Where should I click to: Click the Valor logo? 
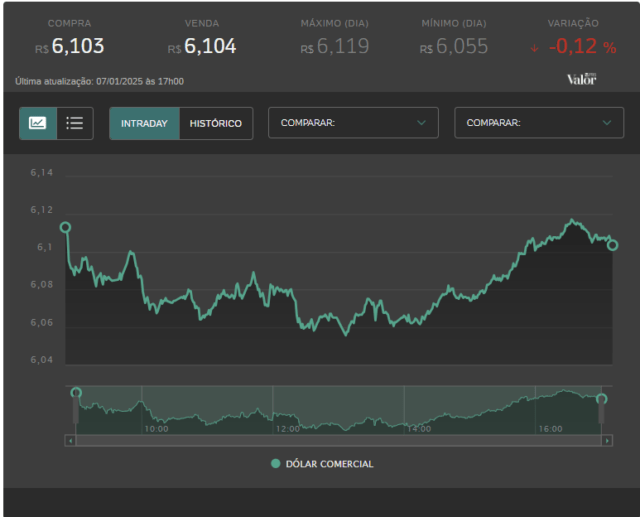(x=581, y=79)
